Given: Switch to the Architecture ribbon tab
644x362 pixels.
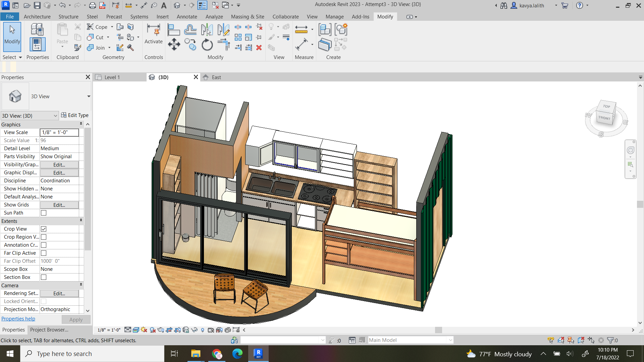Looking at the screenshot, I should (x=37, y=16).
